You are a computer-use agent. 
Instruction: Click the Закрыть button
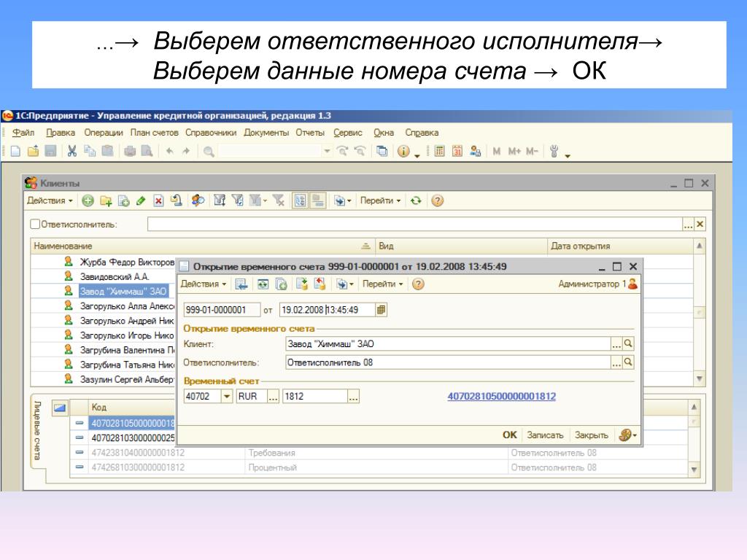click(591, 435)
